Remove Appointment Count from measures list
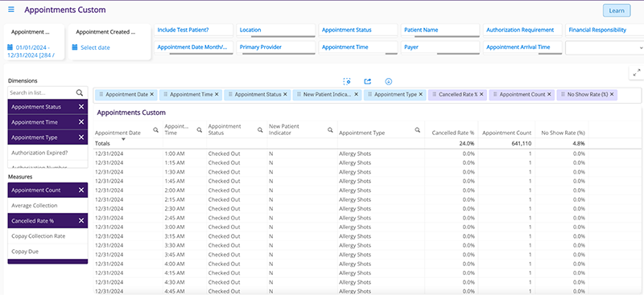This screenshot has height=295, width=644. point(81,190)
